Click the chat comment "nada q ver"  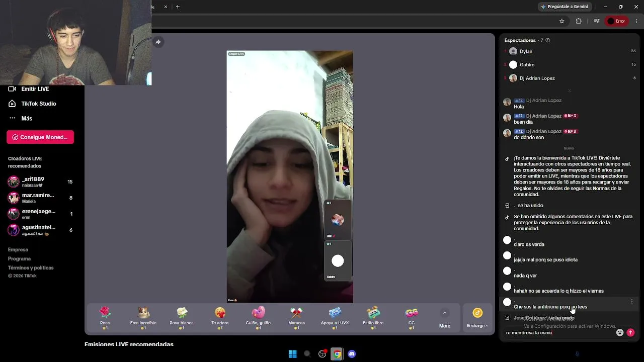(525, 276)
